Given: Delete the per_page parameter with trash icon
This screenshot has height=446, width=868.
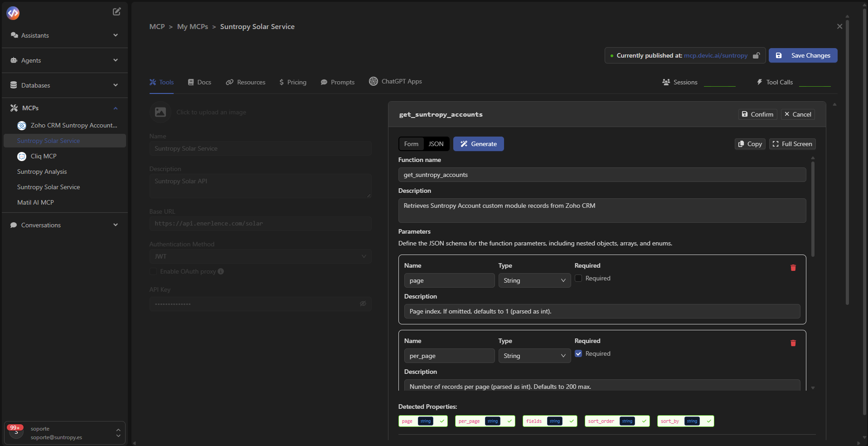Looking at the screenshot, I should click(x=793, y=343).
